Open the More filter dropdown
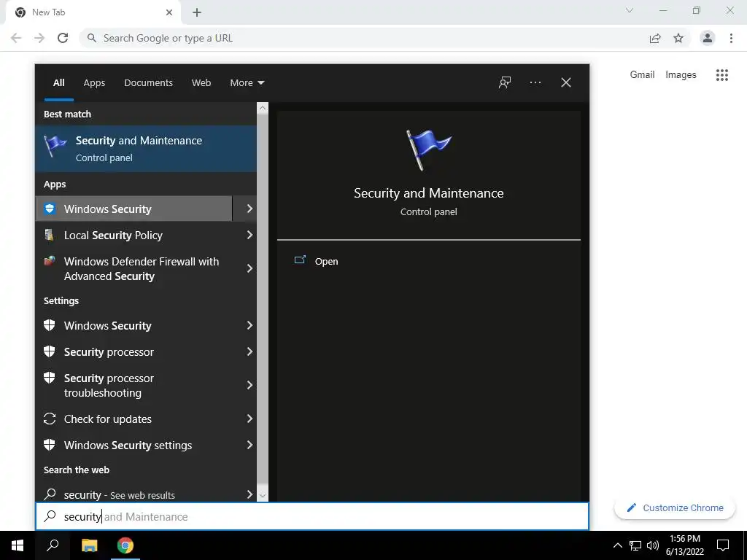This screenshot has width=747, height=560. click(247, 83)
